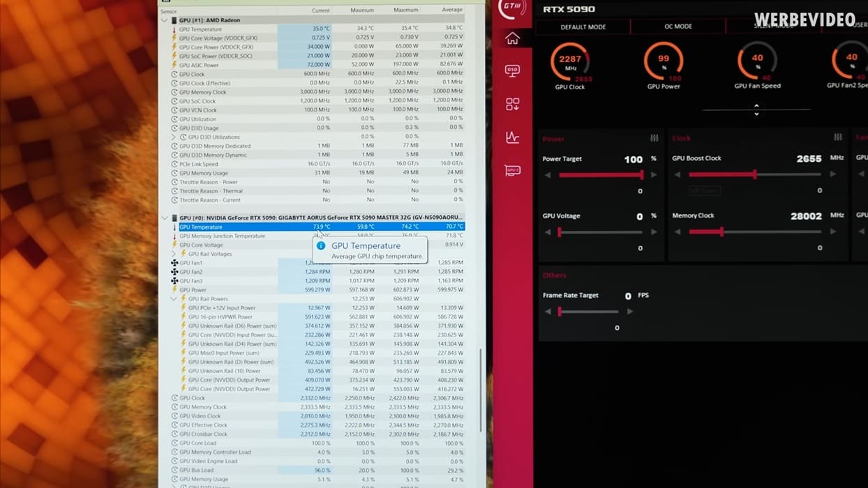Click the four-squares download icon in the sidebar
Viewport: 868px width, 488px height.
click(512, 105)
